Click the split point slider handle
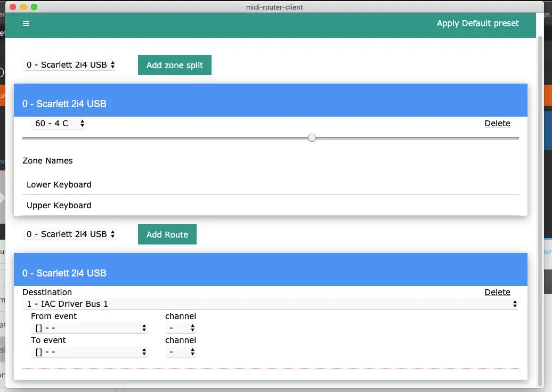Viewport: 552px width, 392px height. click(x=312, y=137)
